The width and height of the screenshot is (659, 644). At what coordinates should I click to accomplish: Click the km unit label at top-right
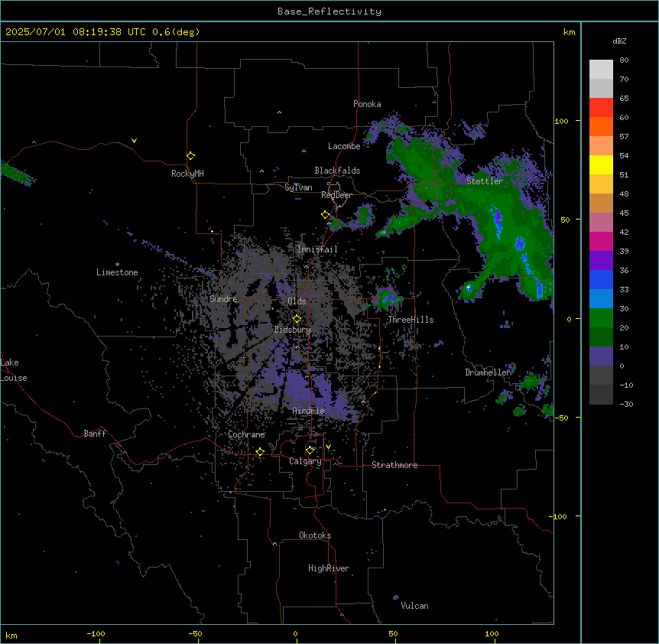pyautogui.click(x=569, y=32)
